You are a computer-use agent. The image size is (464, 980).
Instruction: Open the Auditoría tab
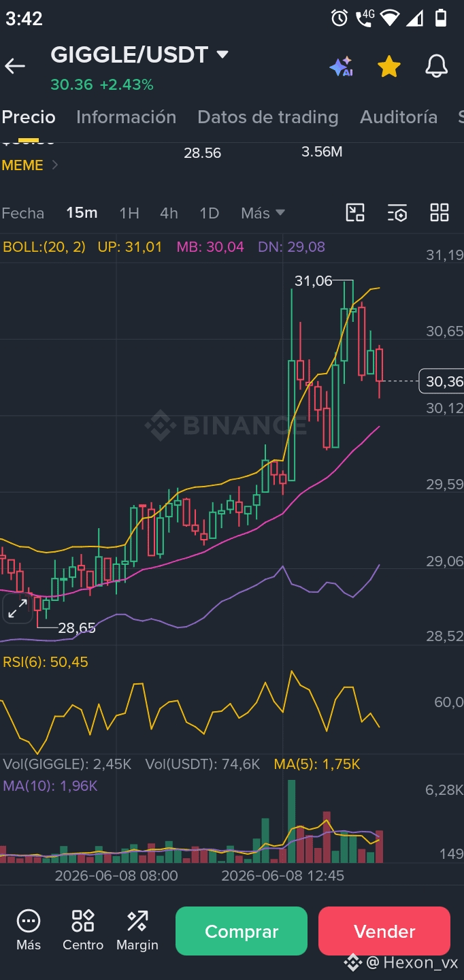399,117
